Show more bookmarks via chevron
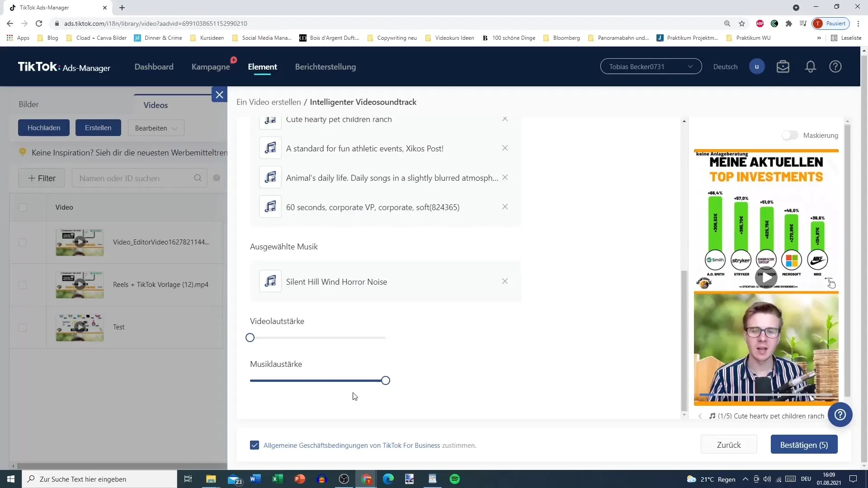This screenshot has width=868, height=488. point(819,38)
